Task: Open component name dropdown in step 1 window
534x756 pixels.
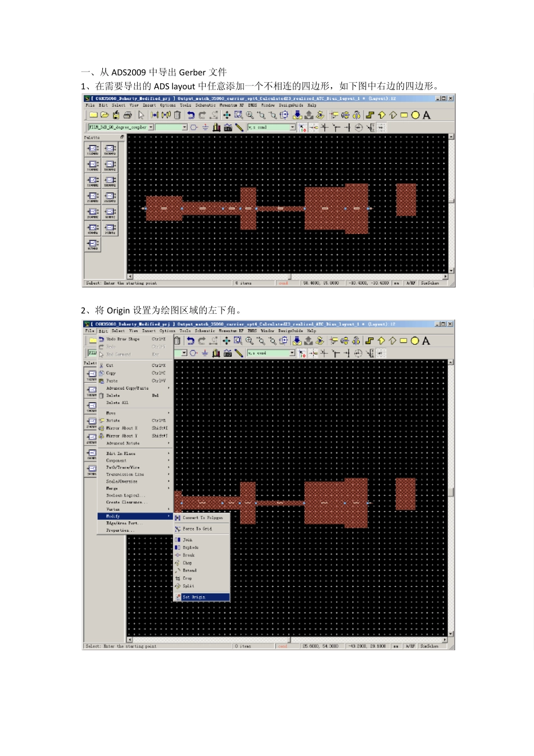Action: [151, 128]
